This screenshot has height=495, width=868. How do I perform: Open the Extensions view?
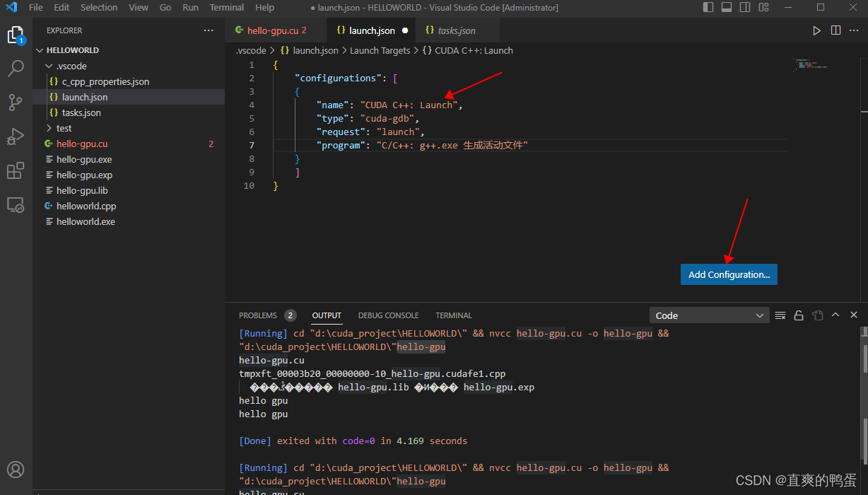pos(16,170)
